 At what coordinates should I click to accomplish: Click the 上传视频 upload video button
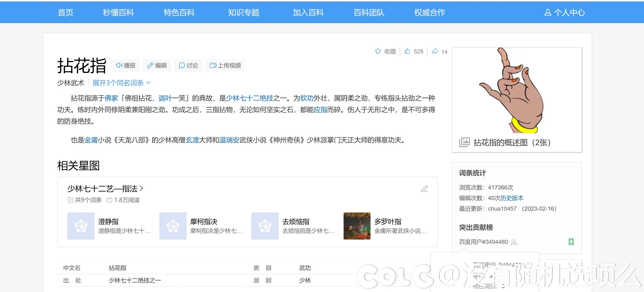coord(225,65)
